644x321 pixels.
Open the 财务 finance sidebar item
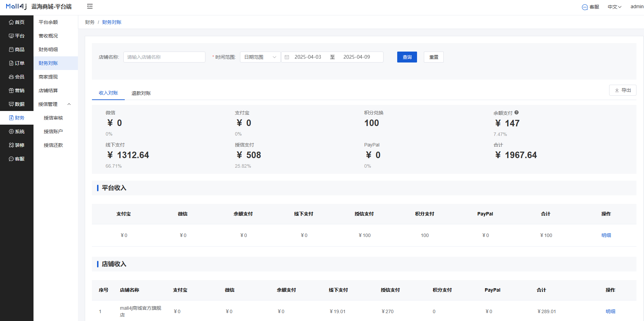[x=17, y=118]
